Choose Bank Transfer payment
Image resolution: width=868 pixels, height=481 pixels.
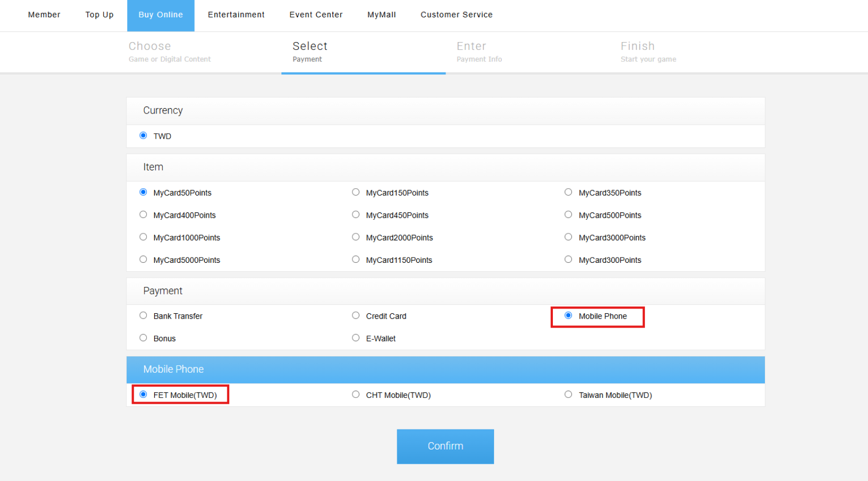pos(143,316)
